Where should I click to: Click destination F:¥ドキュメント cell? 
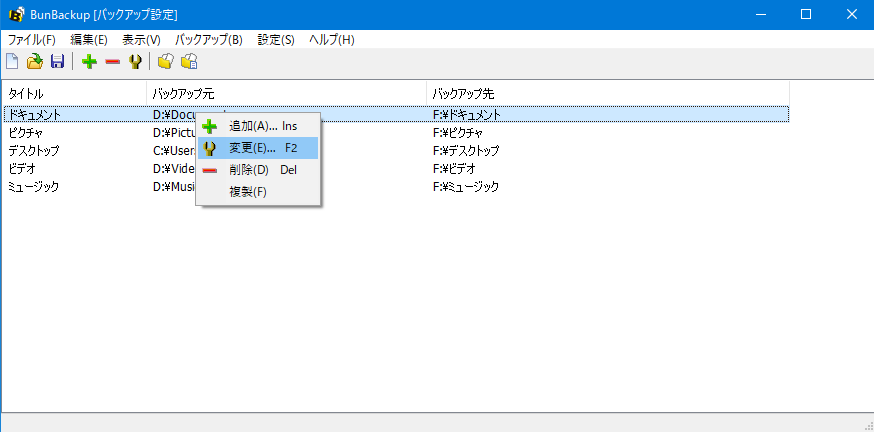[467, 115]
